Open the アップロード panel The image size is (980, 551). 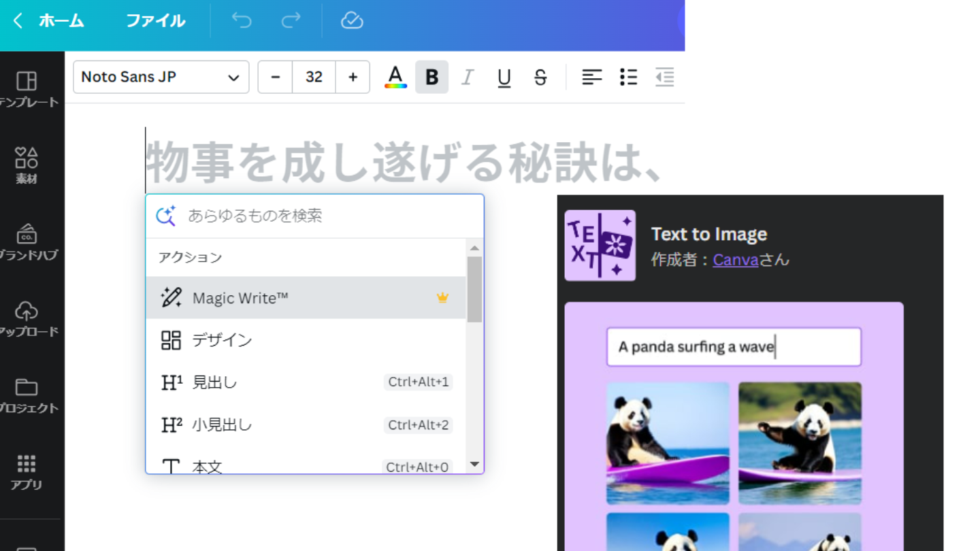click(x=27, y=318)
